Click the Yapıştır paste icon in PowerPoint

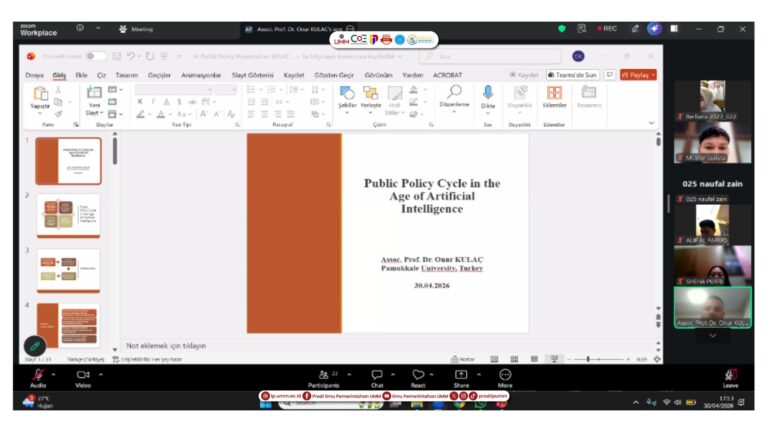40,94
